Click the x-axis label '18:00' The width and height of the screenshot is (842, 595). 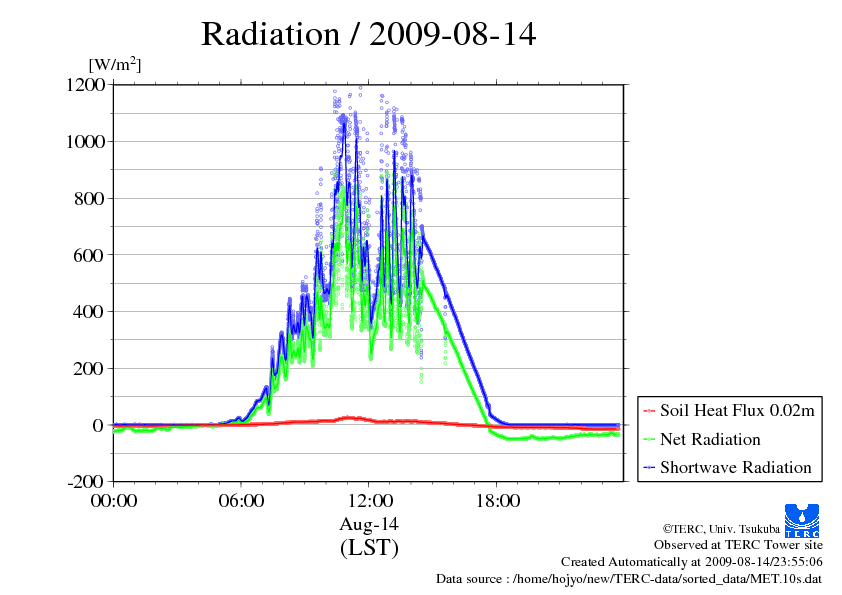(x=497, y=501)
